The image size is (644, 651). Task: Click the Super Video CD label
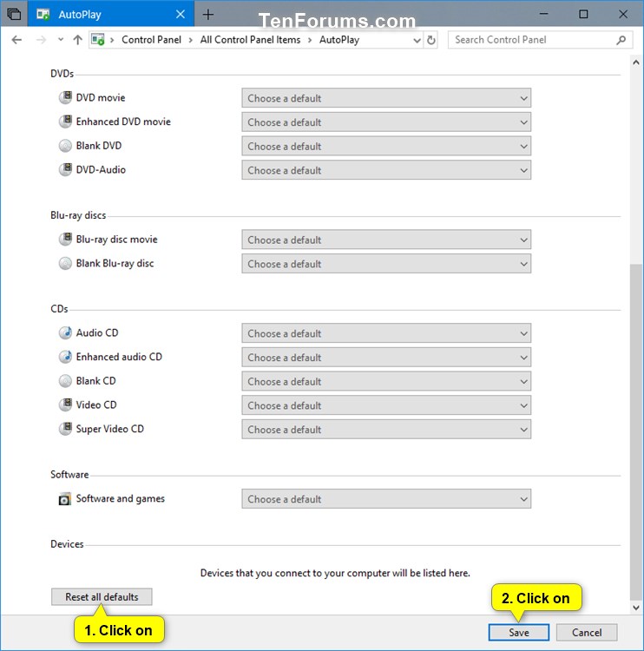coord(110,429)
